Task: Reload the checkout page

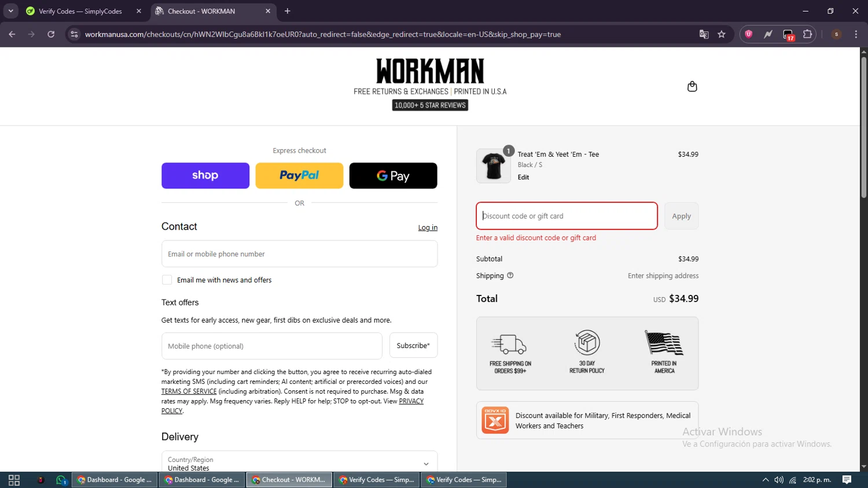Action: click(51, 34)
